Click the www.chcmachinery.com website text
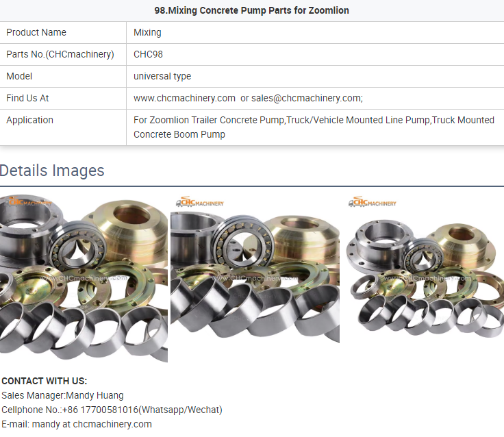504x437 pixels. pos(184,98)
